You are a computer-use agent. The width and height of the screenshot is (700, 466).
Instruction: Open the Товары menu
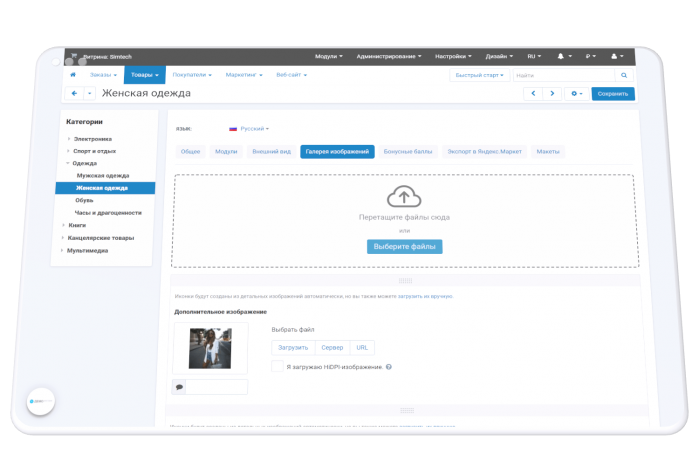click(x=145, y=75)
